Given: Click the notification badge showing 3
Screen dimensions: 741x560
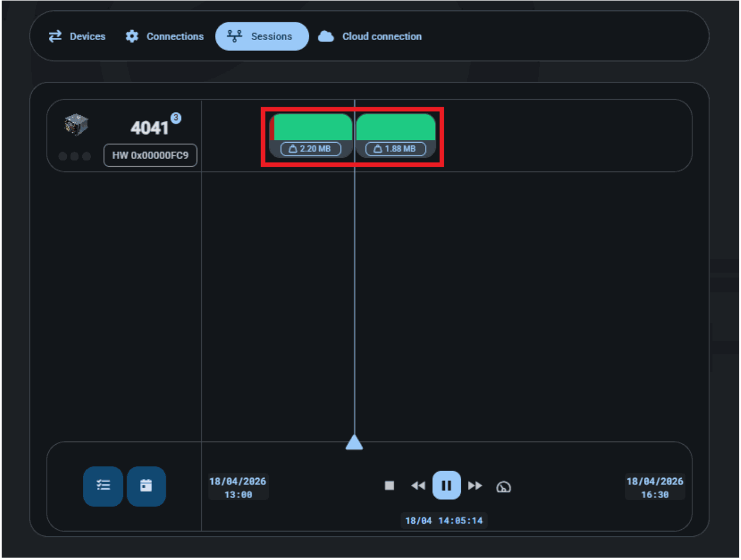Looking at the screenshot, I should pyautogui.click(x=176, y=118).
